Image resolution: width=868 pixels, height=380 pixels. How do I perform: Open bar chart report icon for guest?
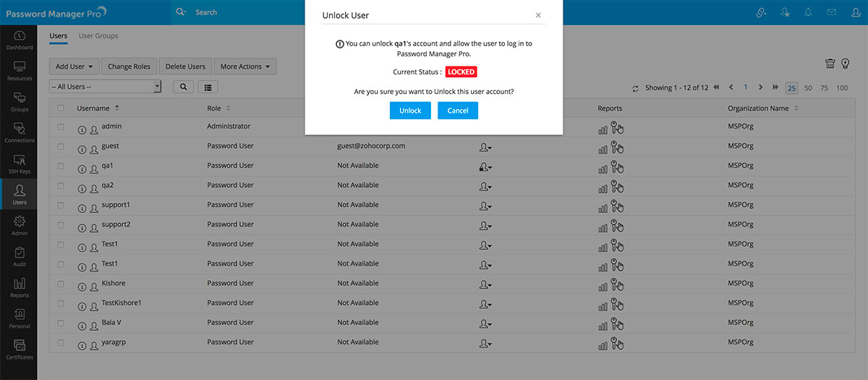[x=603, y=150]
